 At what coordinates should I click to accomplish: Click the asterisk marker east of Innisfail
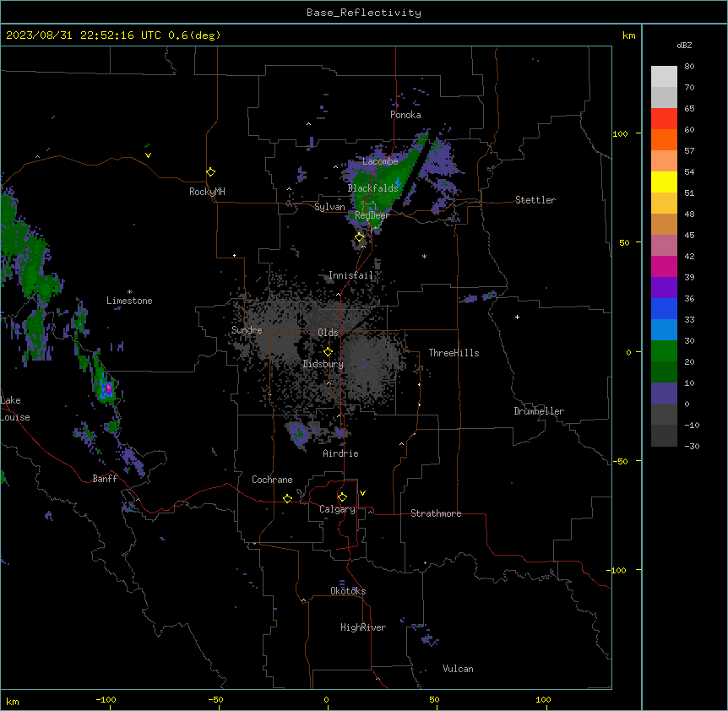click(424, 256)
